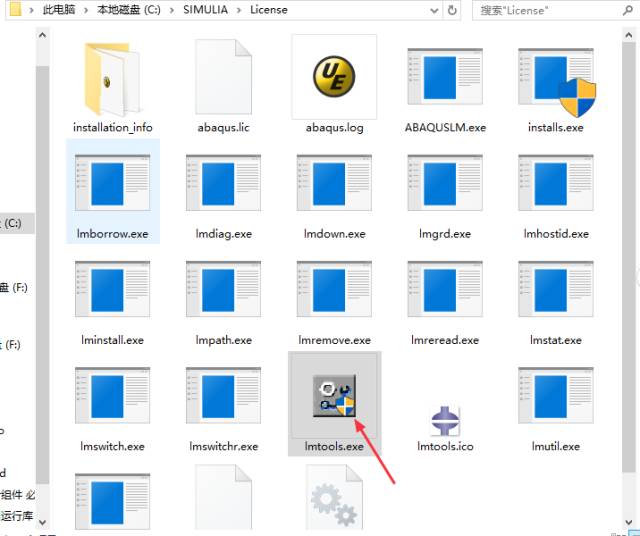Viewport: 640px width, 536px height.
Task: Select the lmutil.exe file icon
Action: [x=556, y=399]
